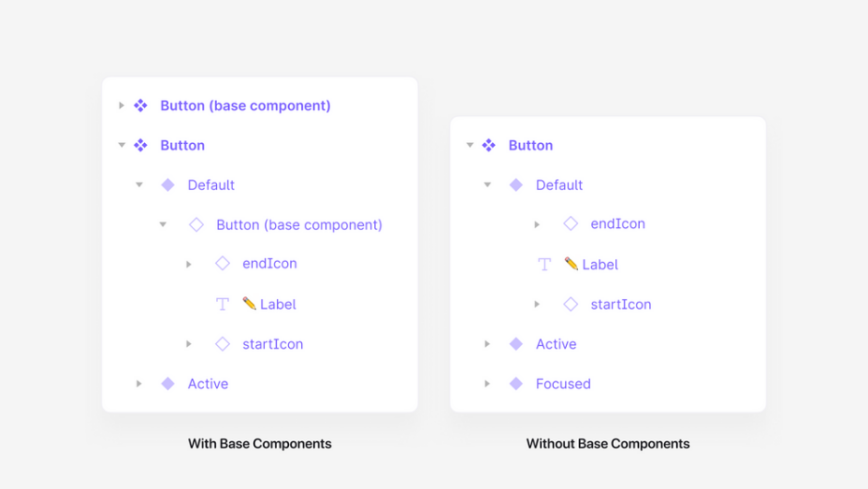Click outlined instance icon beside nested 'Button (base component)'
This screenshot has width=868, height=489.
196,225
